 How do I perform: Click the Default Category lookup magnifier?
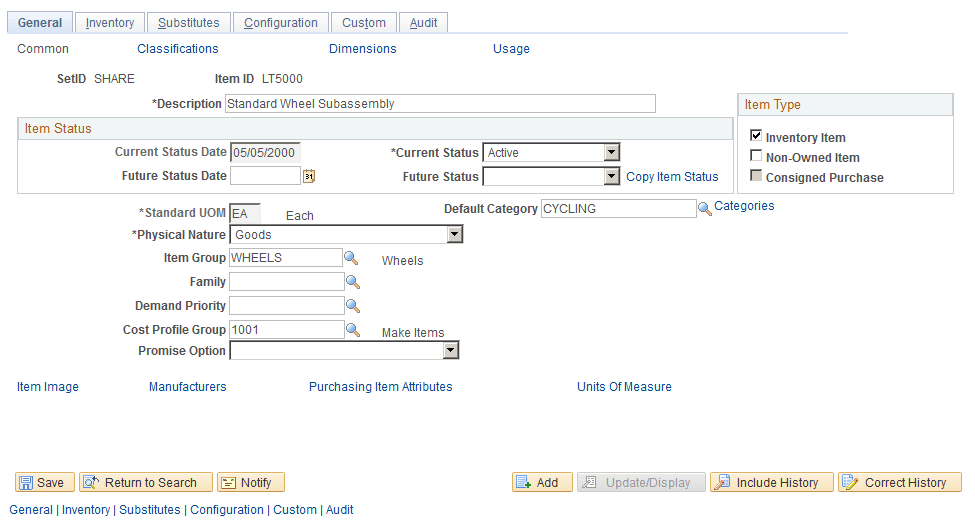[705, 209]
